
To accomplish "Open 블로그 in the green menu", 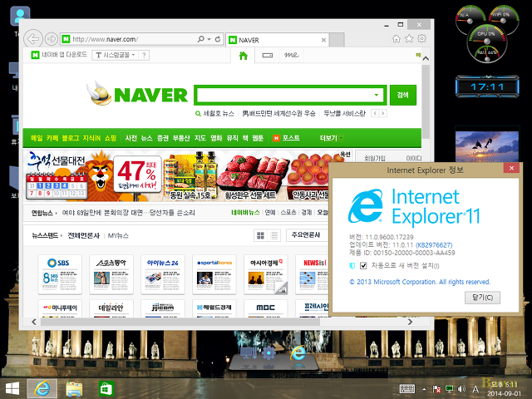I will coord(70,138).
